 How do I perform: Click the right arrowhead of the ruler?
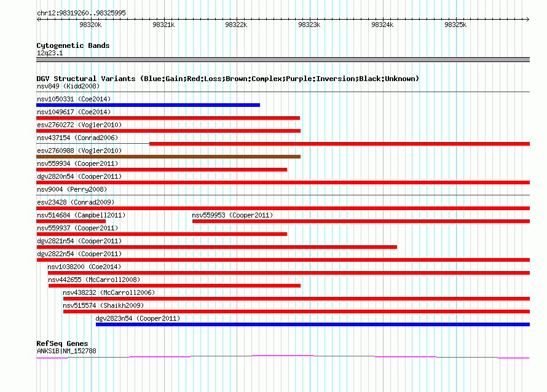(x=528, y=19)
